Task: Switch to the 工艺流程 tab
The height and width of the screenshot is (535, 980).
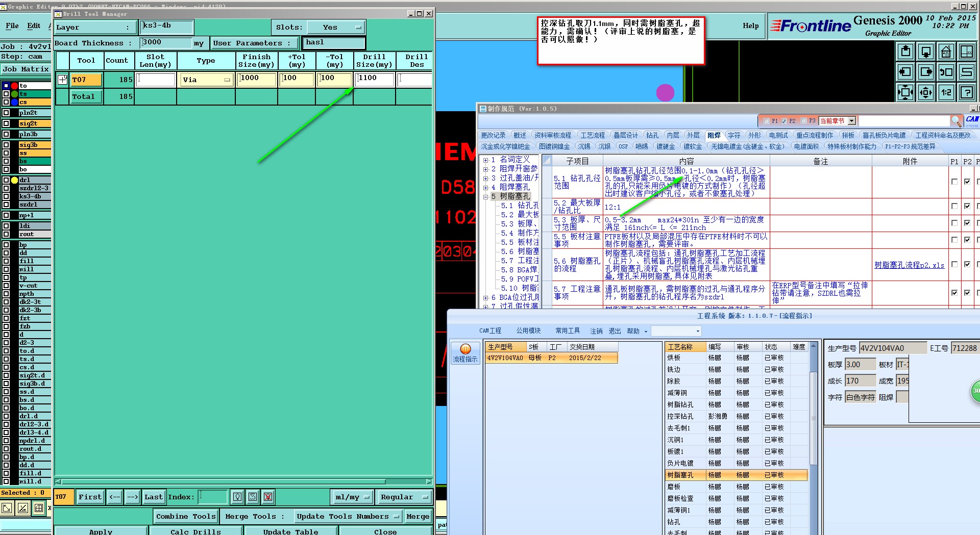Action: click(593, 135)
